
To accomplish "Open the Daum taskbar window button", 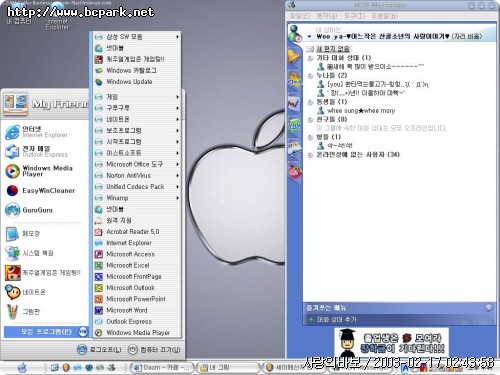I will 162,368.
